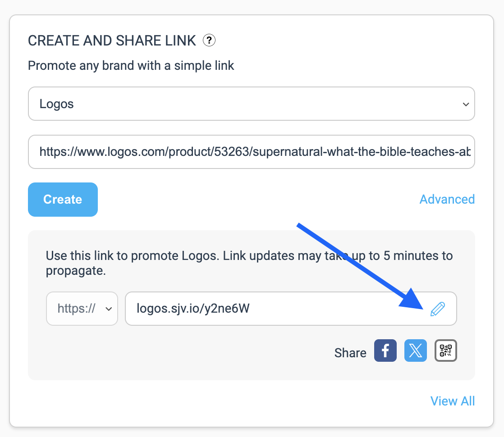
Task: Click the blue Create button
Action: 63,200
